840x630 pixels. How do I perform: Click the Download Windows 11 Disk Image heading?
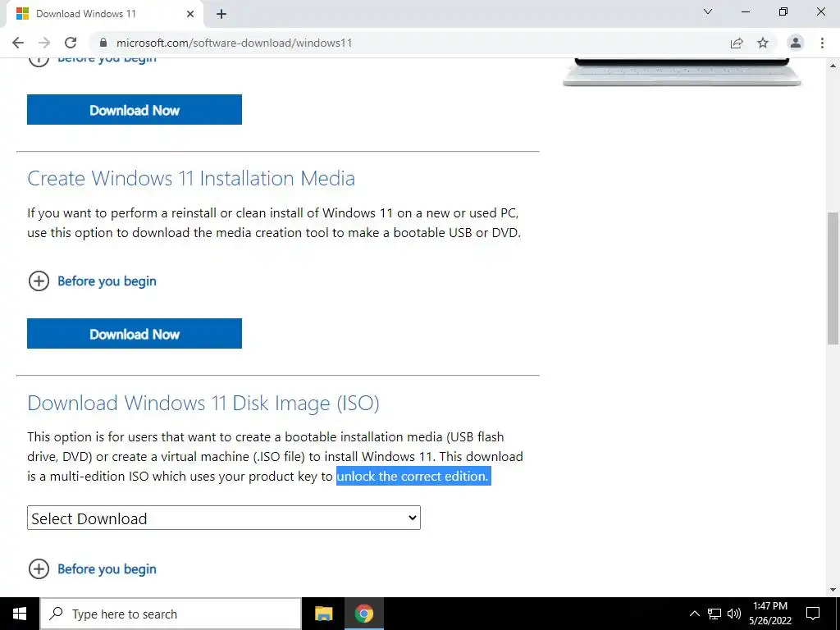(x=203, y=403)
